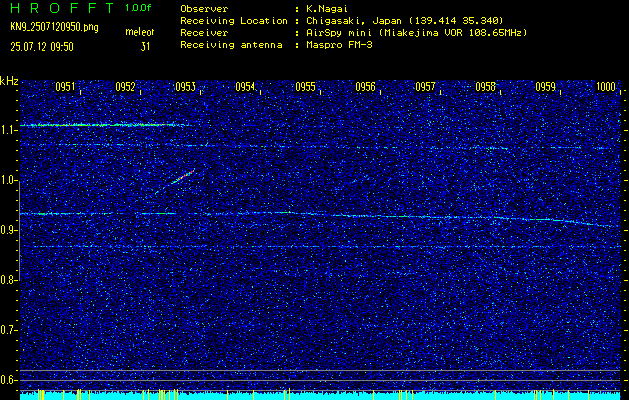Click the 0959 time marker
The width and height of the screenshot is (629, 400).
tap(545, 87)
